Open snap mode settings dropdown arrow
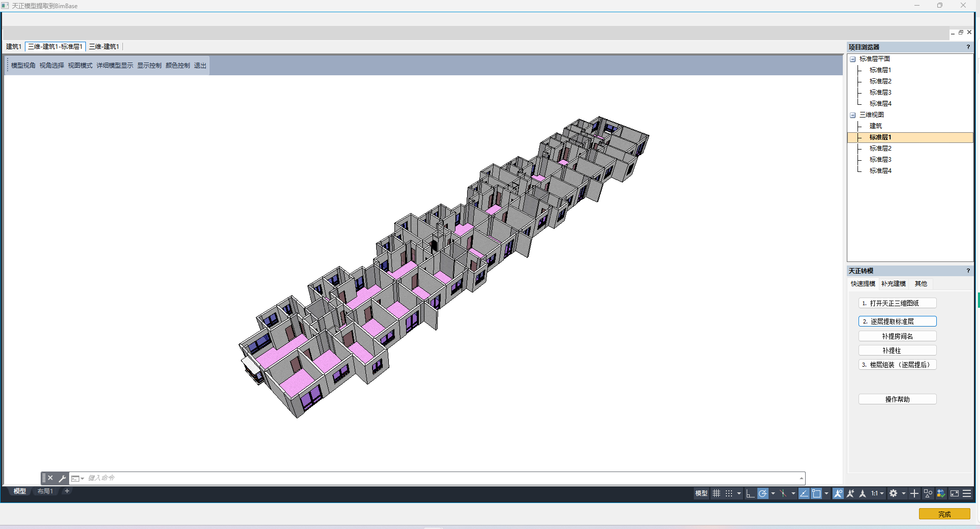 tap(739, 493)
